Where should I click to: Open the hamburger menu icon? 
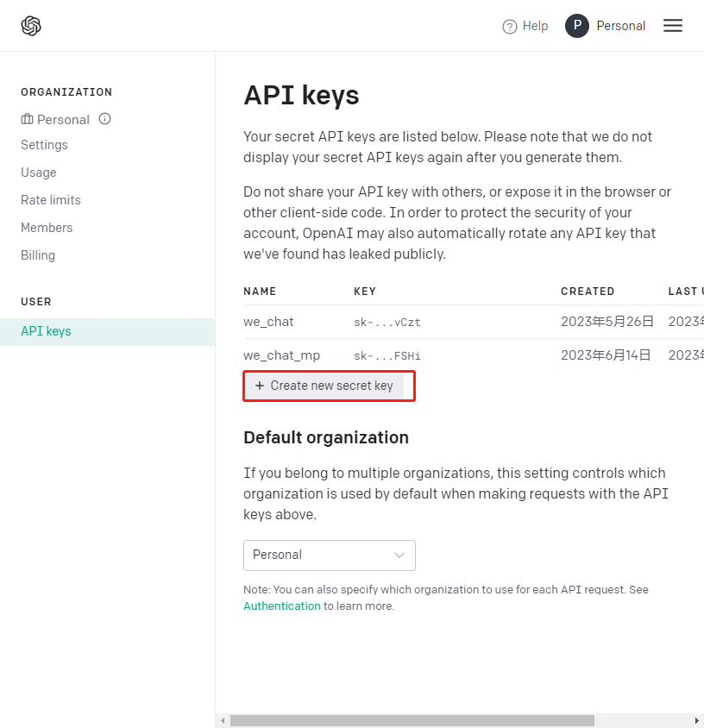pyautogui.click(x=673, y=26)
